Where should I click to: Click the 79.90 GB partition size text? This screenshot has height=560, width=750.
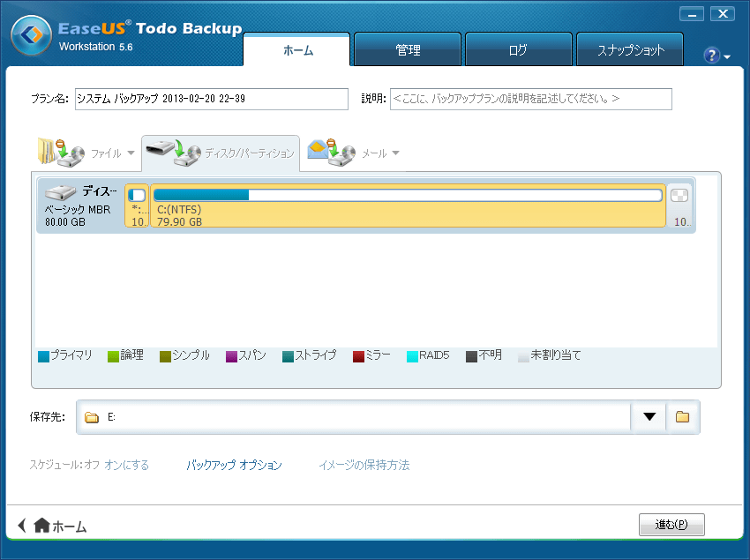pyautogui.click(x=179, y=222)
